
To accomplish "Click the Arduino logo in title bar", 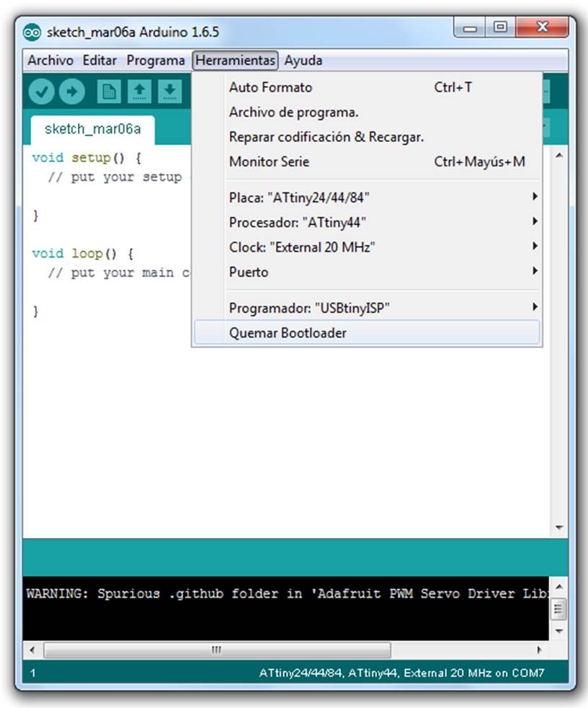I will (x=32, y=32).
